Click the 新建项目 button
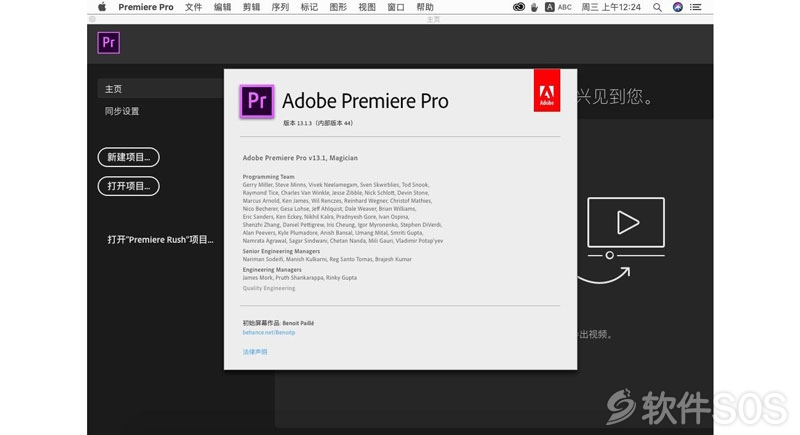Viewport: 800px width, 435px height. tap(129, 157)
